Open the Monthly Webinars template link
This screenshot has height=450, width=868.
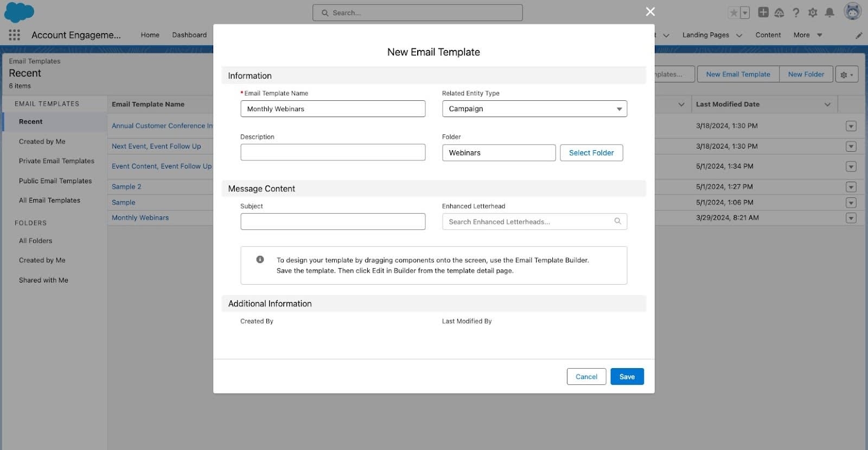140,218
